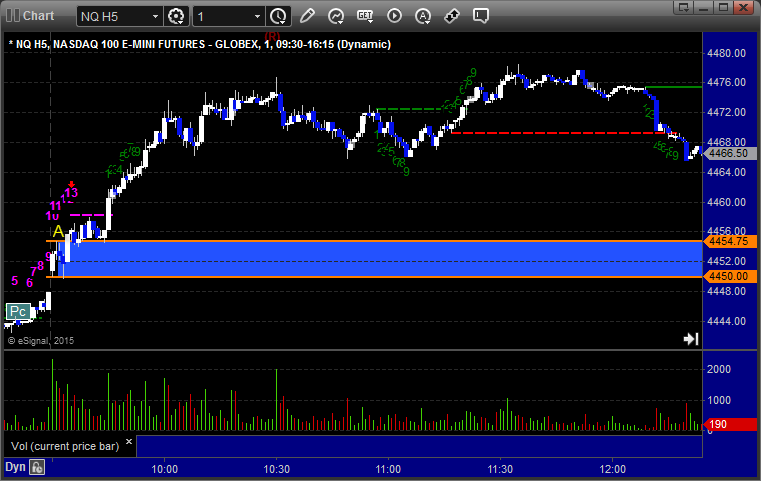Open the chart comment bubble
The height and width of the screenshot is (481, 761).
click(x=481, y=16)
